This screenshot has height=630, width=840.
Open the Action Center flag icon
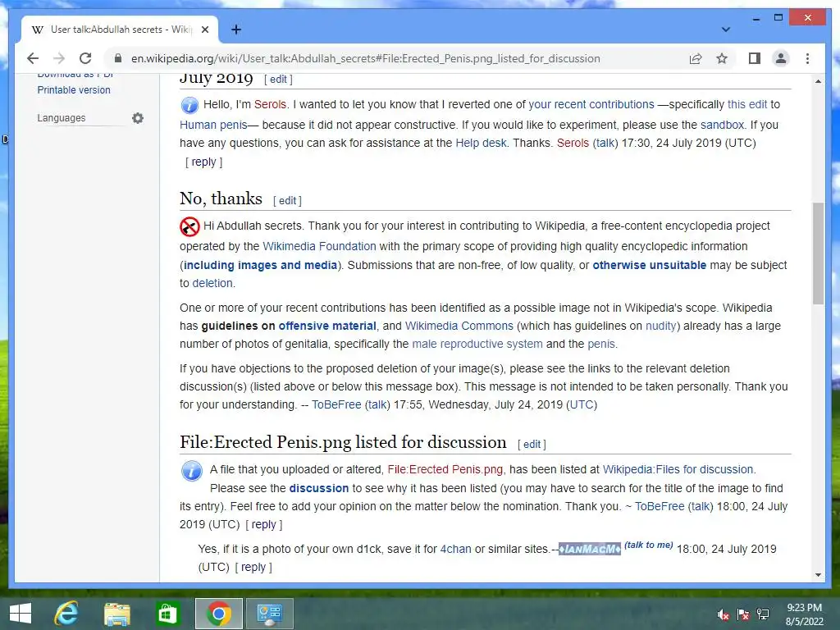click(x=743, y=614)
